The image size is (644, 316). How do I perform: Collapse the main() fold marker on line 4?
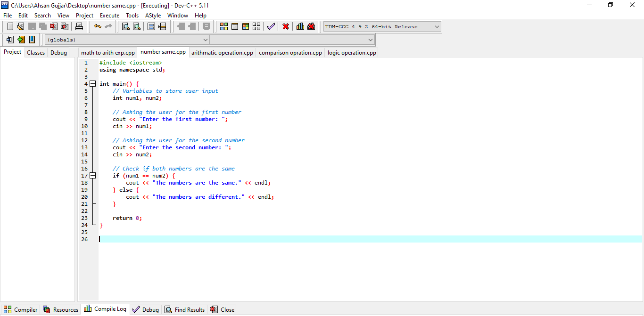click(x=93, y=84)
